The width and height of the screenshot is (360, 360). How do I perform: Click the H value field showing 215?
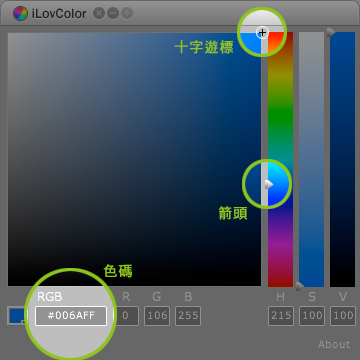point(281,316)
